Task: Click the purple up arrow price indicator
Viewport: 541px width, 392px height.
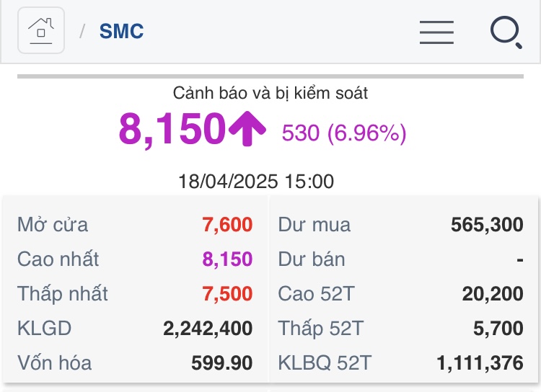Action: 248,129
